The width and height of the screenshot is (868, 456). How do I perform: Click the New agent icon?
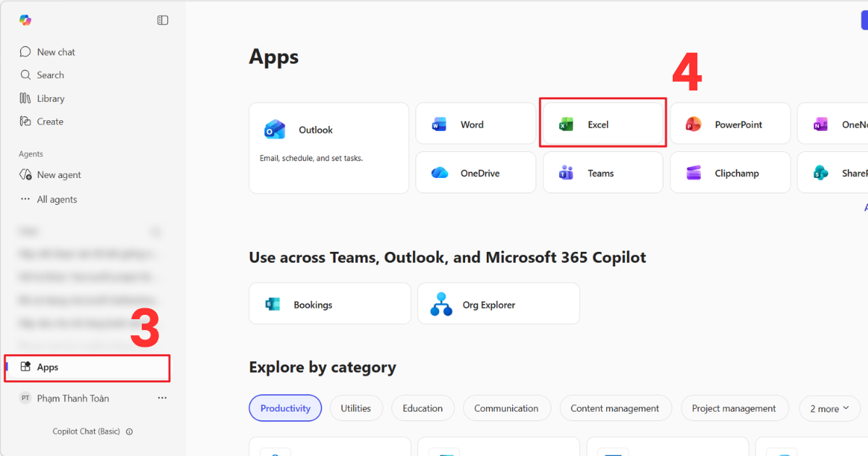(x=25, y=175)
